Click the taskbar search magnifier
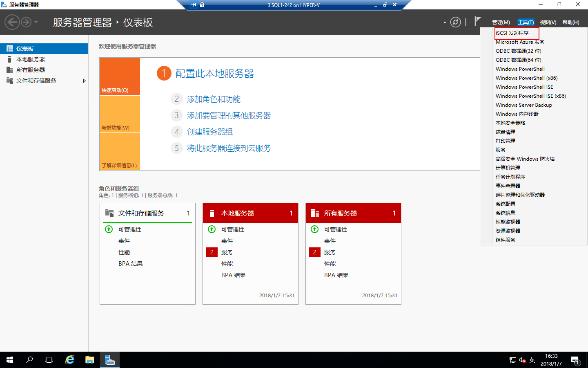 point(29,360)
